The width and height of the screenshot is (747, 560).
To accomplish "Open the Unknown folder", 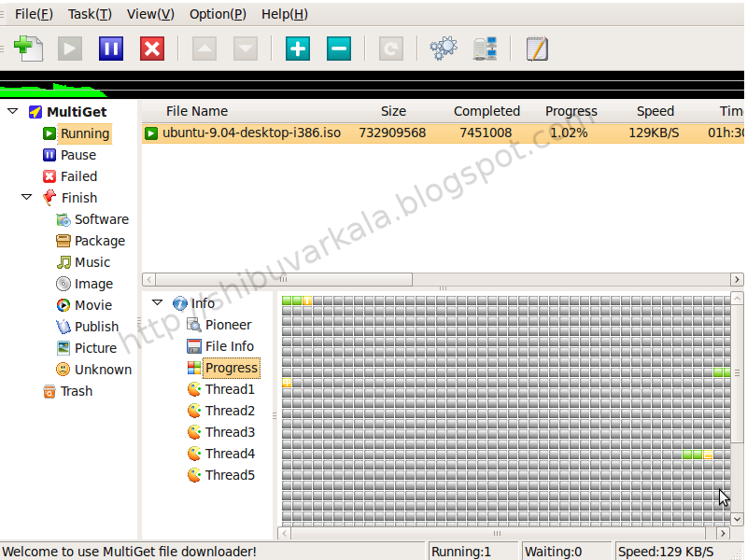I will 103,370.
